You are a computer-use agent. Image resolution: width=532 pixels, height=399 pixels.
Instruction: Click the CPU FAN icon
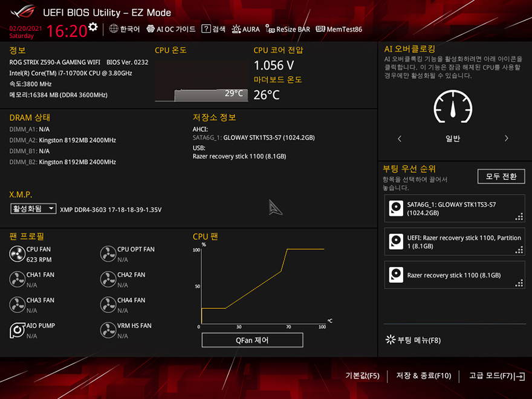pos(17,254)
